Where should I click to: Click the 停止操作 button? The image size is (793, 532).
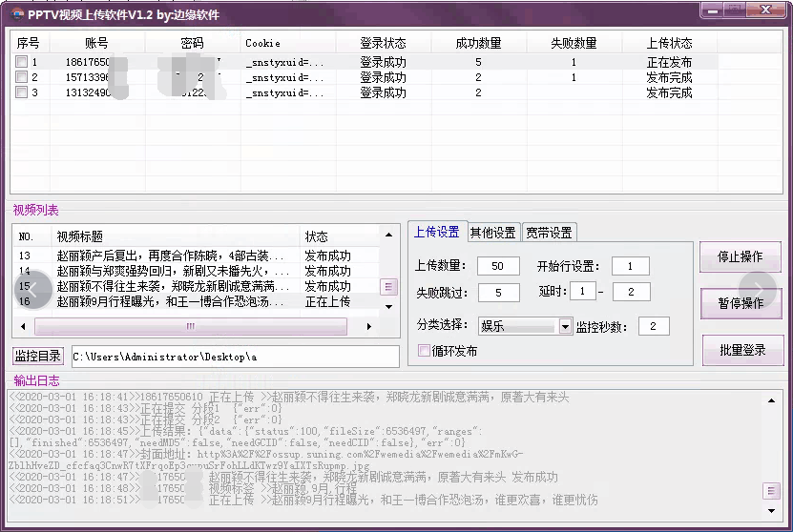[x=741, y=256]
